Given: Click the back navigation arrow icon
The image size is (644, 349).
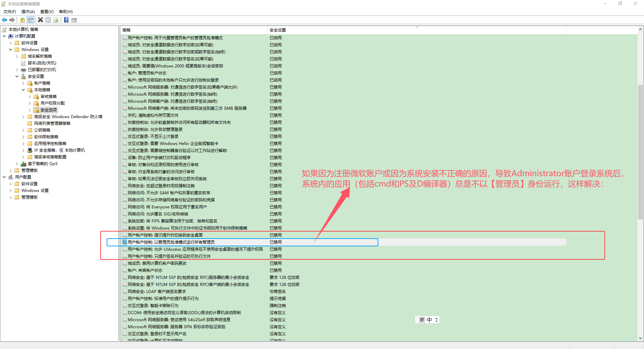Looking at the screenshot, I should click(4, 20).
